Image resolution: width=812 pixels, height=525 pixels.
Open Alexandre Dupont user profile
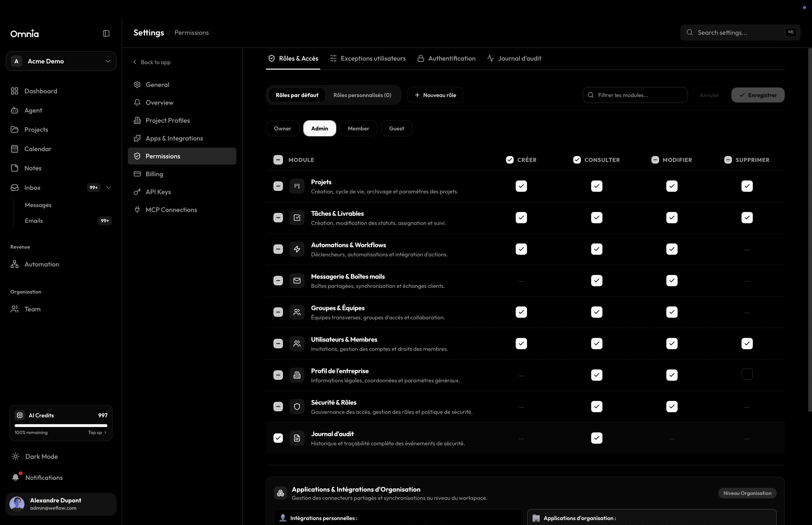click(61, 504)
